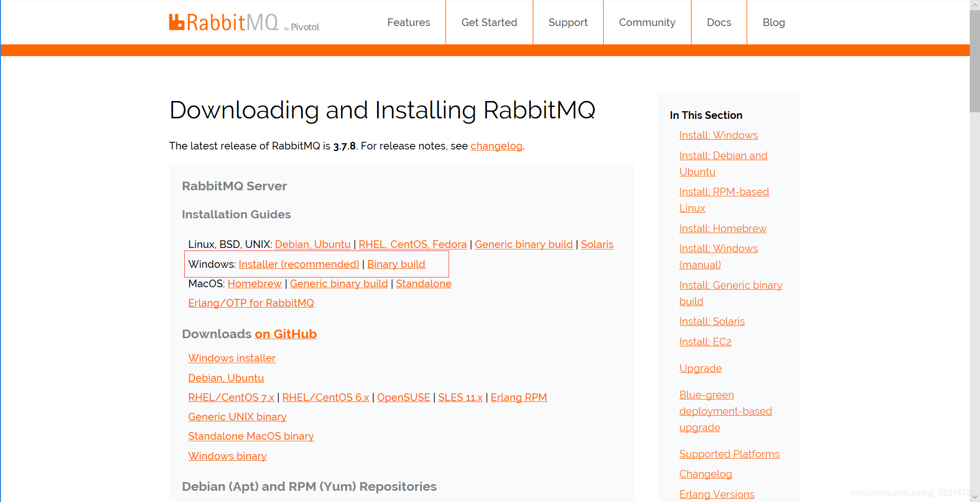This screenshot has height=502, width=980.
Task: Open sidebar Install: Homebrew link
Action: (x=723, y=229)
